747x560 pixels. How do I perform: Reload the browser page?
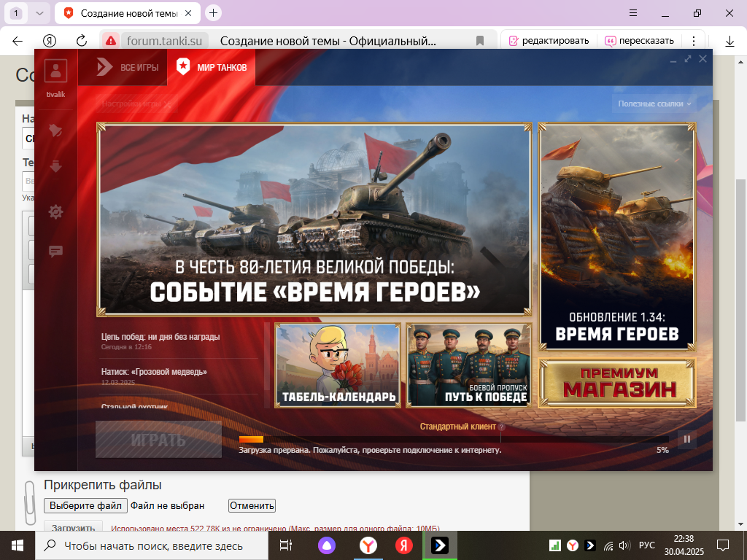point(82,41)
